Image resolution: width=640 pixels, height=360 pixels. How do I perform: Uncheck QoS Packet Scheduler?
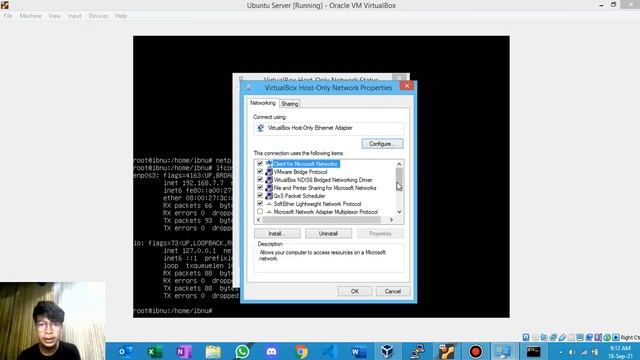pos(260,196)
